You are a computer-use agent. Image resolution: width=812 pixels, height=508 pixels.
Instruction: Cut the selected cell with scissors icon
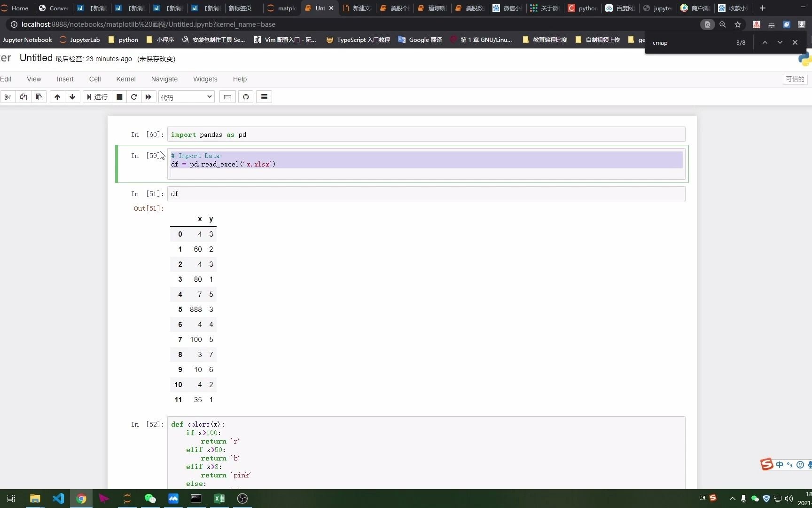pyautogui.click(x=8, y=97)
